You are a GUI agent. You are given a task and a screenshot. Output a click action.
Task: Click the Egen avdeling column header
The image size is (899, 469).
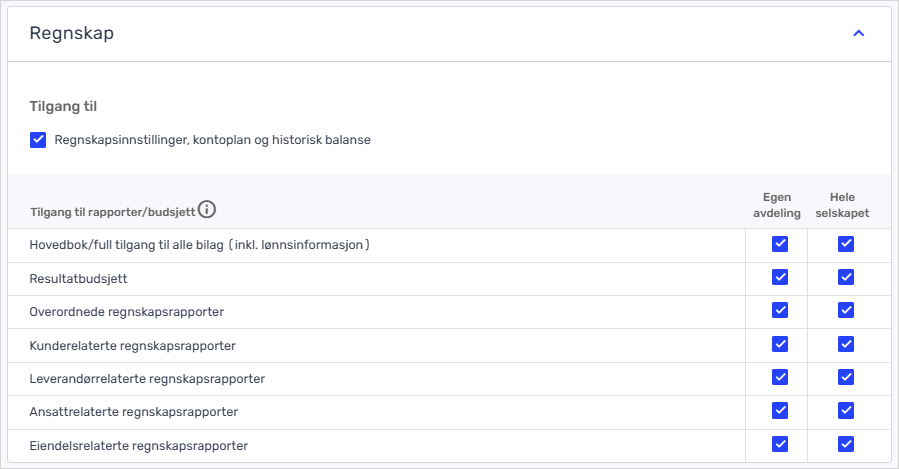(776, 205)
